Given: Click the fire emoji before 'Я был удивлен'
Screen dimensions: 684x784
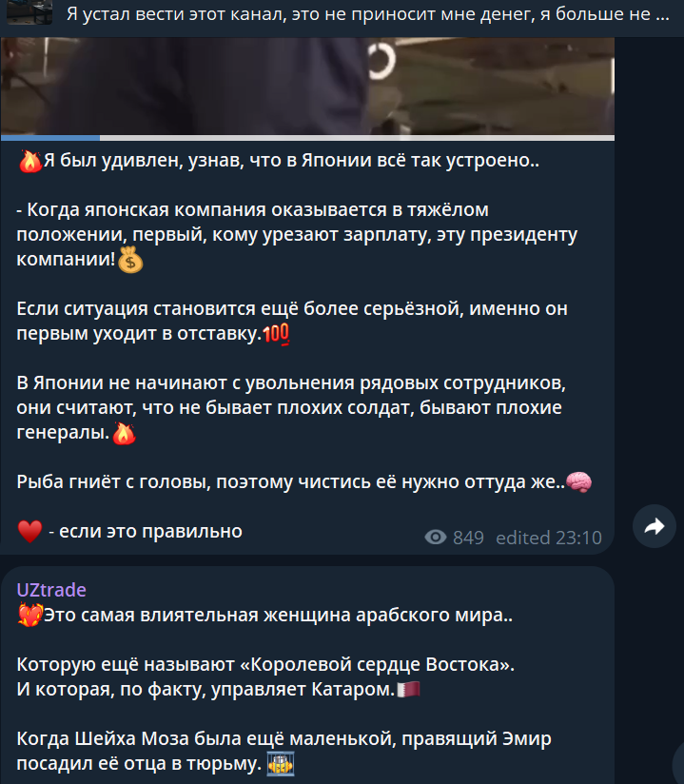Looking at the screenshot, I should [30, 161].
